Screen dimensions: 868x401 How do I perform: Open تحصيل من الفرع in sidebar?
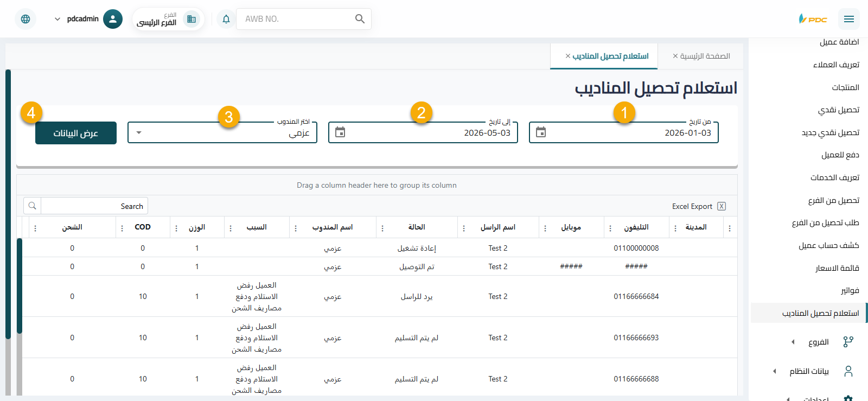[834, 200]
